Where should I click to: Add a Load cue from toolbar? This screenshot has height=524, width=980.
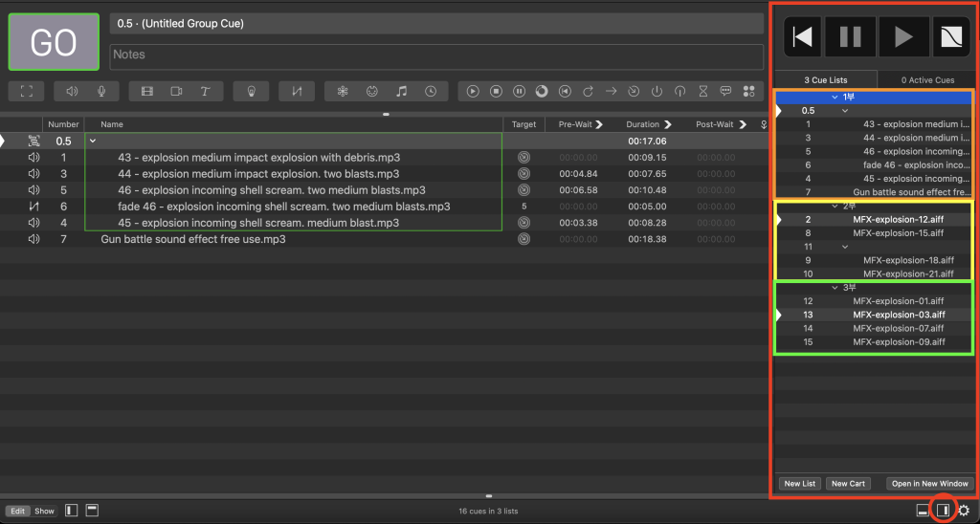coord(542,91)
